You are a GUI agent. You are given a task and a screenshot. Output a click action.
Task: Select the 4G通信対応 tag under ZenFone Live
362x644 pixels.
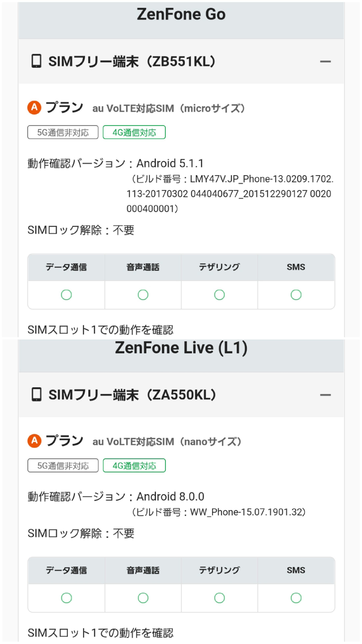point(134,466)
